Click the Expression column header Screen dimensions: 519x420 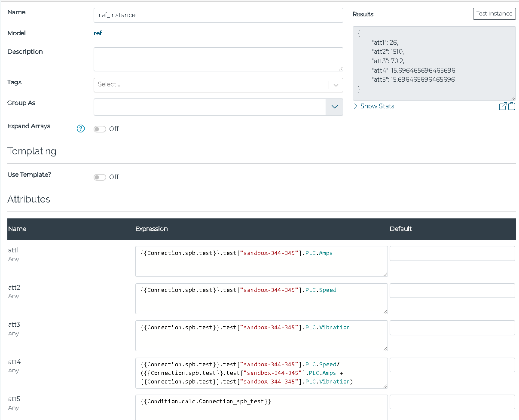pos(151,229)
